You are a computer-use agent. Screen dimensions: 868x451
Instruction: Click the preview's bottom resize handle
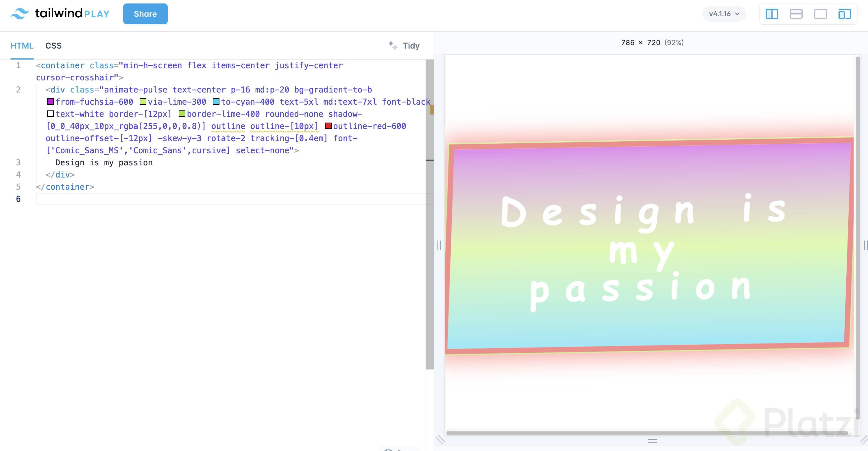(652, 441)
